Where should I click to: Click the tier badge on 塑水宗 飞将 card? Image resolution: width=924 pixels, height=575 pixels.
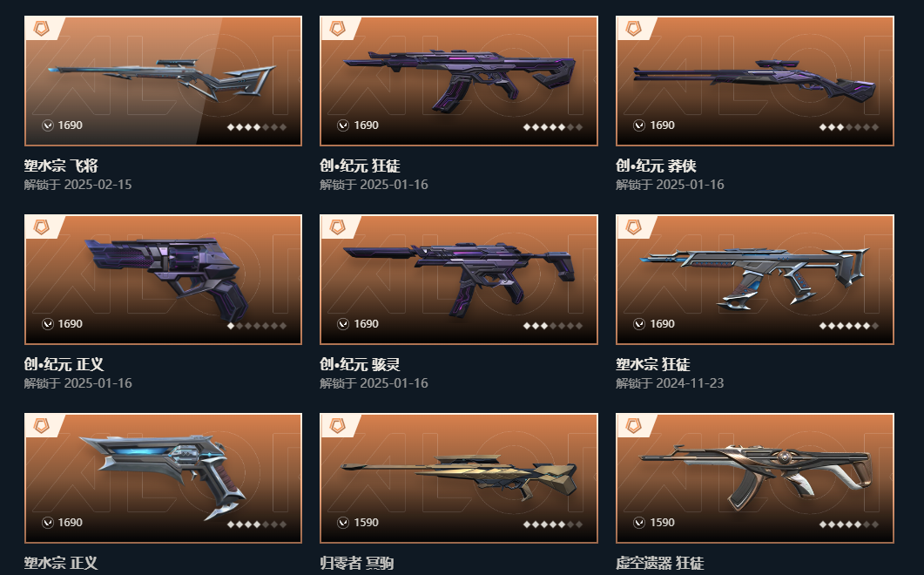point(41,28)
